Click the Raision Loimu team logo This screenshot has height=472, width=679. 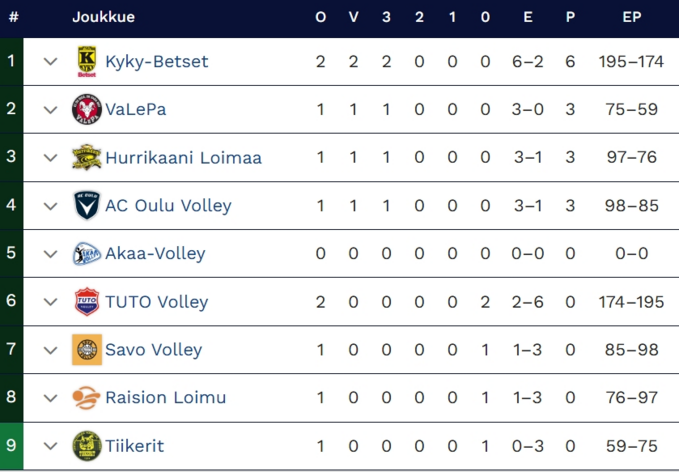[87, 398]
